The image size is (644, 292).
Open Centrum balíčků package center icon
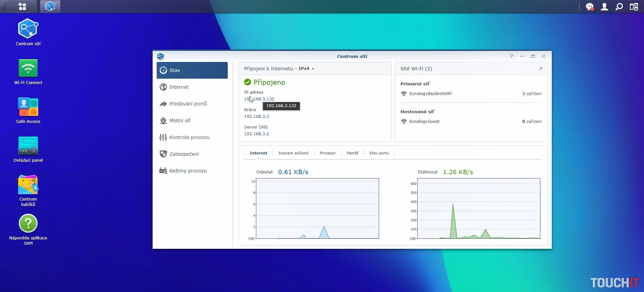click(28, 185)
